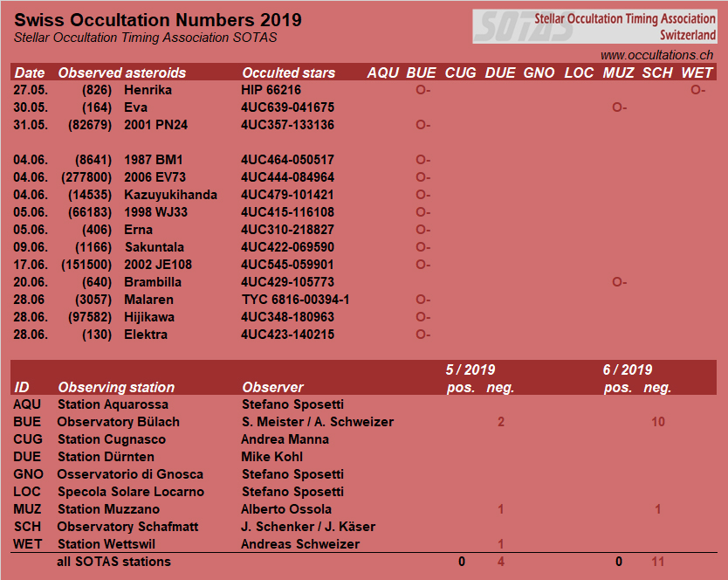Click the asteroid name 'Sakuntala'
The height and width of the screenshot is (580, 728).
tap(155, 247)
